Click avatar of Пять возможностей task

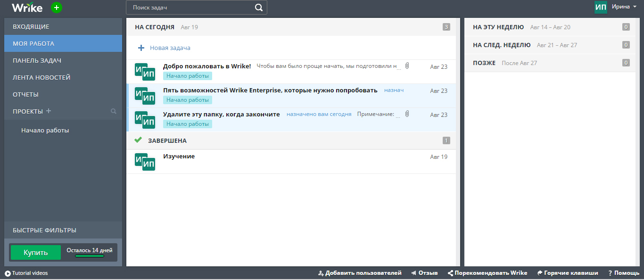(x=145, y=96)
